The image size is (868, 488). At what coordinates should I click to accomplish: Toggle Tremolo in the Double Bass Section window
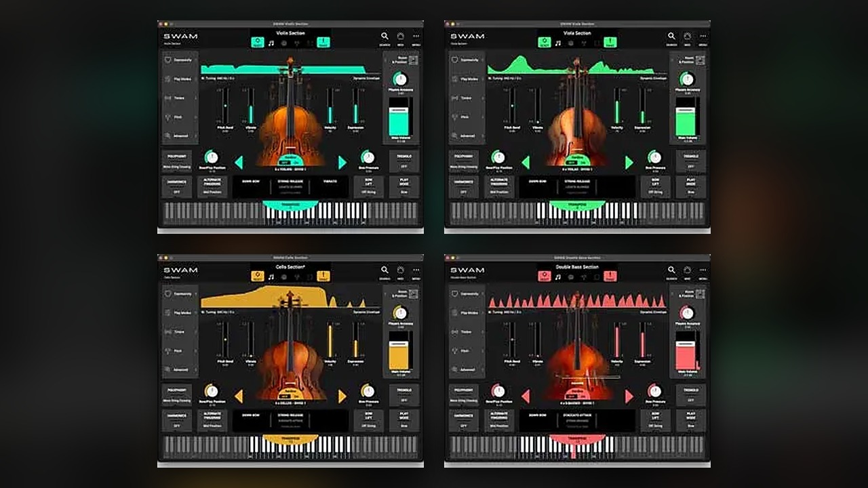pyautogui.click(x=691, y=395)
